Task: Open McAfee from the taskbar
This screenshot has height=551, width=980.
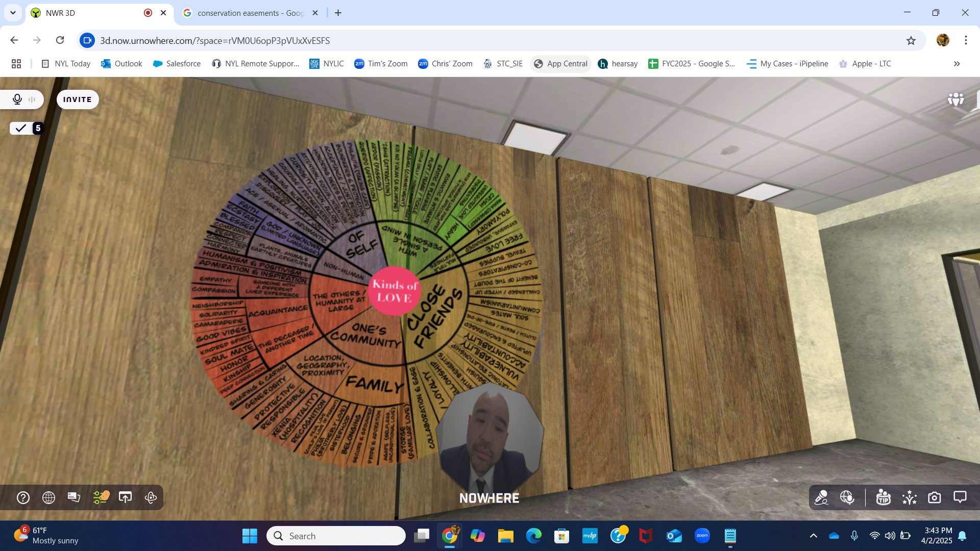Action: click(x=646, y=536)
